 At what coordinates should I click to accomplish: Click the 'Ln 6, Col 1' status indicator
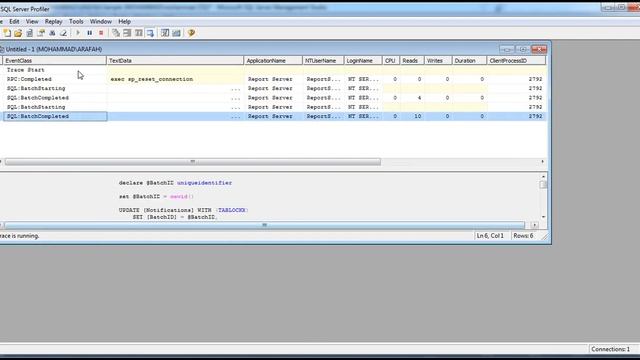coord(490,236)
